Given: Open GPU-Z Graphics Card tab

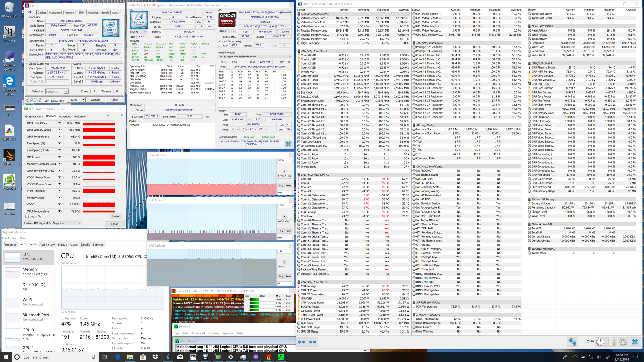Looking at the screenshot, I should [34, 117].
